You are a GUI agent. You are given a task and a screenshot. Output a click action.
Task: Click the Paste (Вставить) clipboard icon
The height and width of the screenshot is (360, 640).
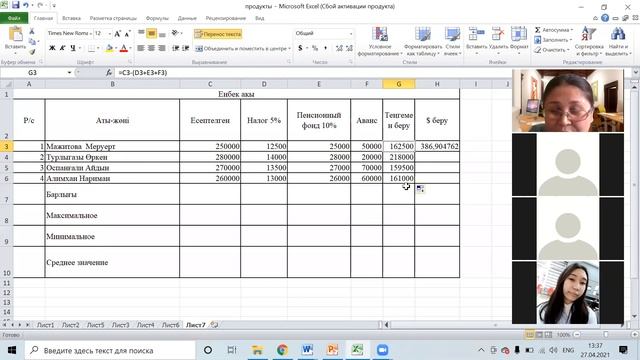click(16, 34)
